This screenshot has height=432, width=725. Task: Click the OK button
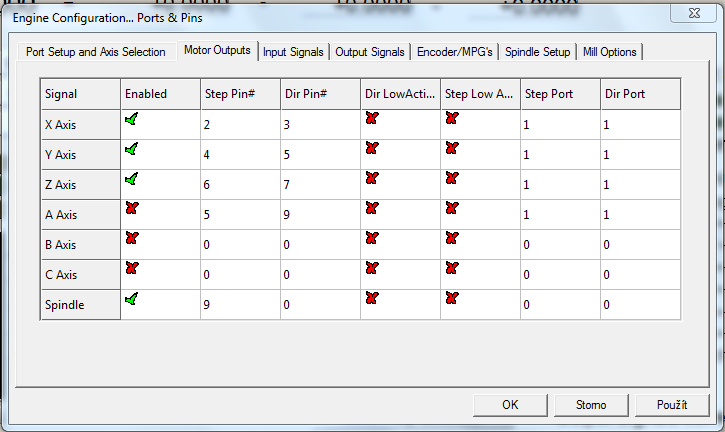click(x=509, y=405)
